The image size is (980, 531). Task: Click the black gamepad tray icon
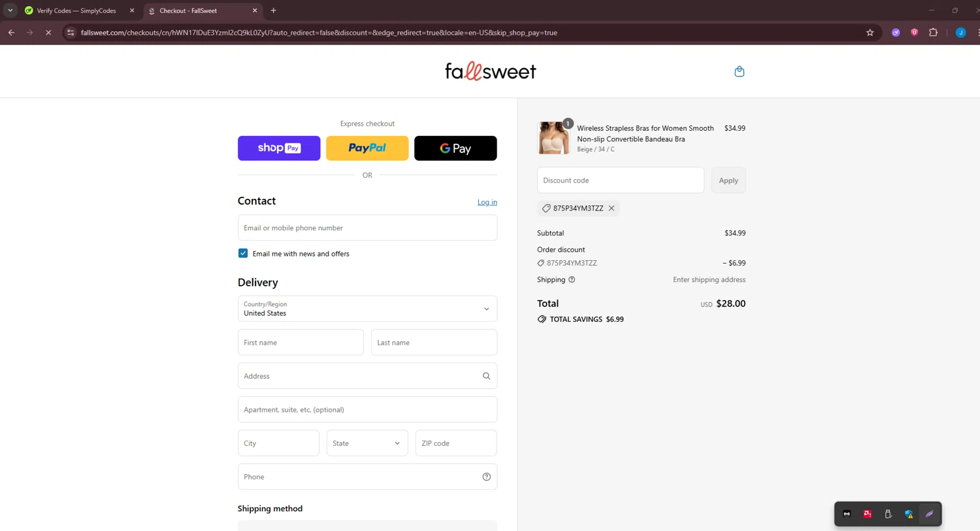pyautogui.click(x=847, y=514)
